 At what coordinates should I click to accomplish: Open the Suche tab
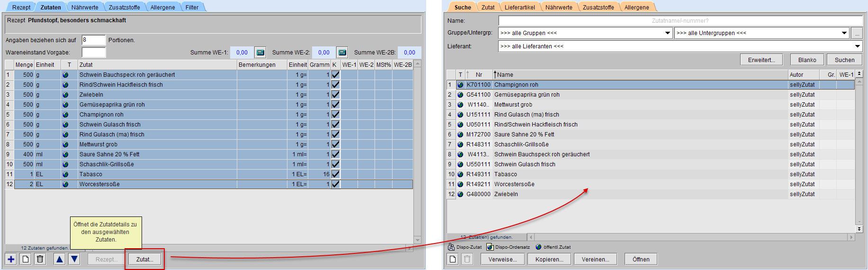click(463, 7)
